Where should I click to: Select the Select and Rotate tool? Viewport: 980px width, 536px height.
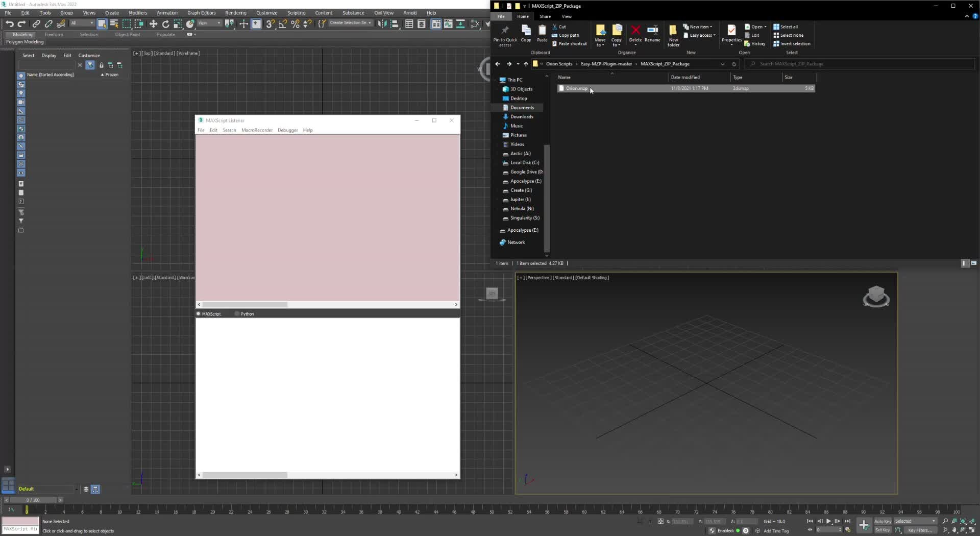[x=165, y=24]
